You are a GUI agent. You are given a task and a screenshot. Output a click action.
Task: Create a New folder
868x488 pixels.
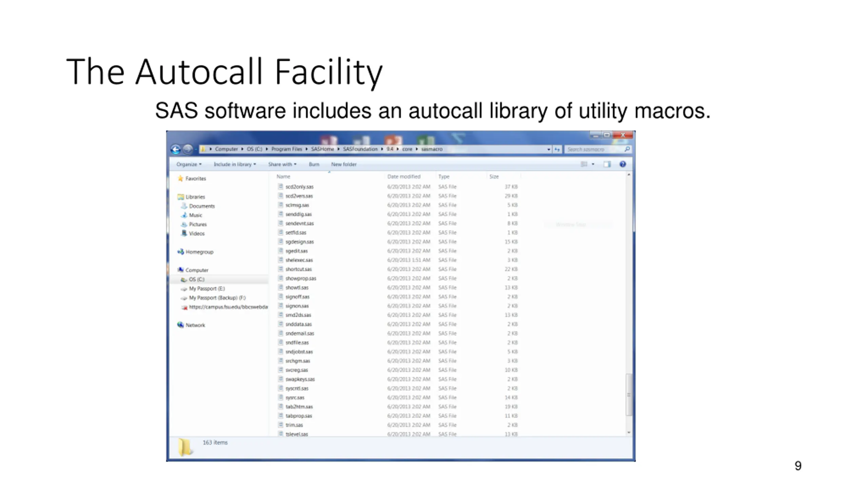click(x=343, y=164)
